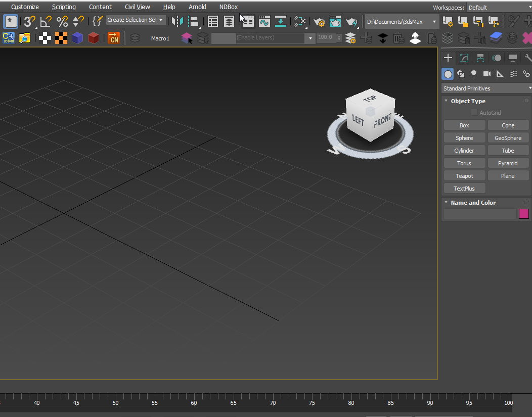Screen dimensions: 532x417
Task: Enable the AutoGrid checkbox
Action: point(474,113)
